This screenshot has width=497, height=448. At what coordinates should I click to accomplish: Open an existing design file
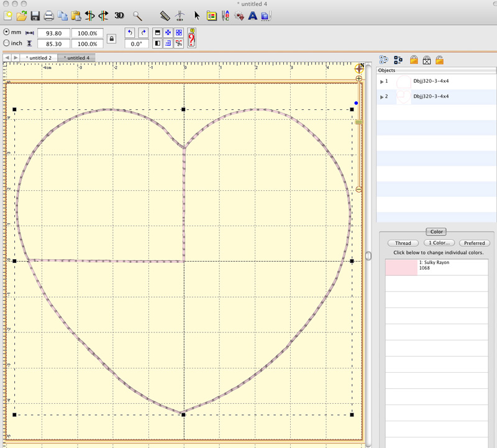point(22,16)
